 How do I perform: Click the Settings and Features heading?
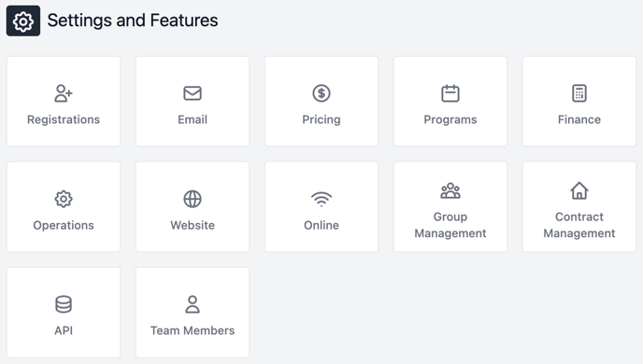tap(133, 21)
